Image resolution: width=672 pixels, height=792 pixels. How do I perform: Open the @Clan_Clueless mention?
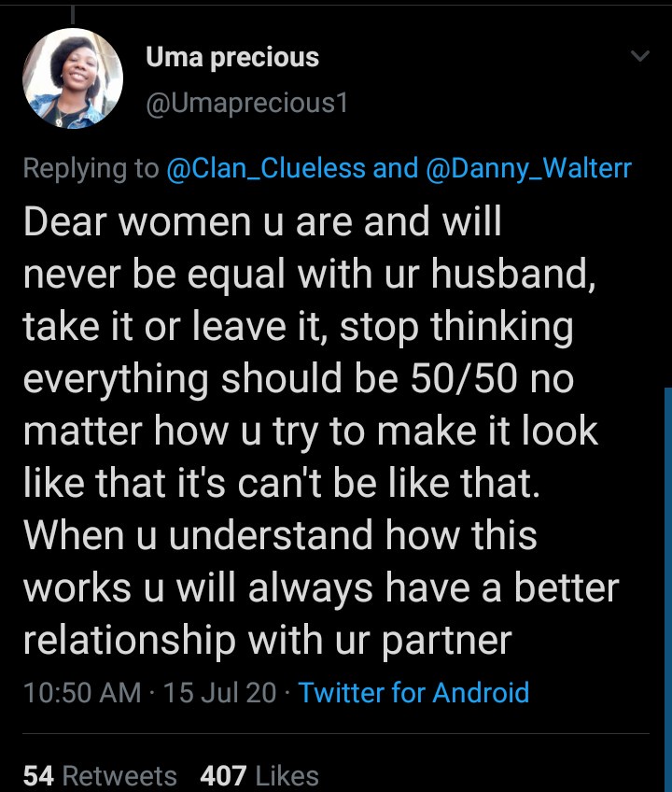[x=266, y=168]
